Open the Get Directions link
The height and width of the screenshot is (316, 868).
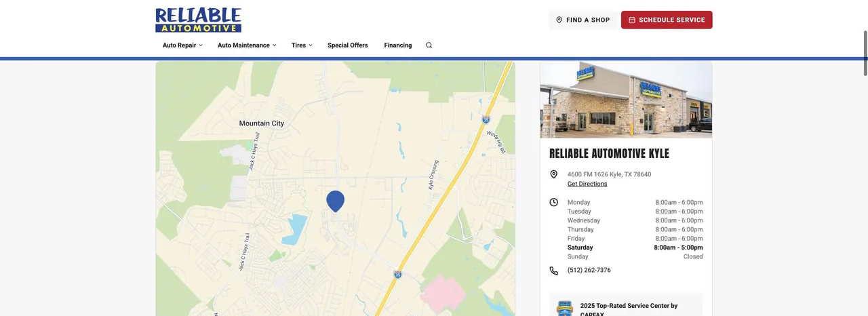click(587, 184)
